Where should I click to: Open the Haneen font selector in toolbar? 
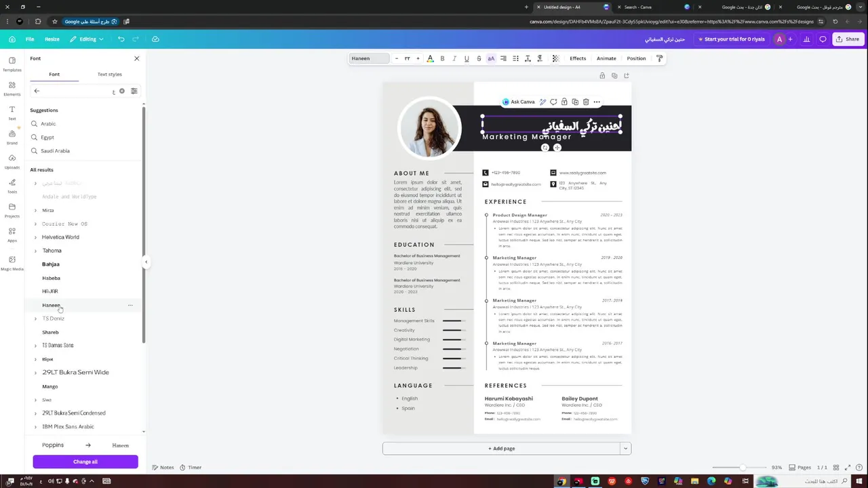369,58
